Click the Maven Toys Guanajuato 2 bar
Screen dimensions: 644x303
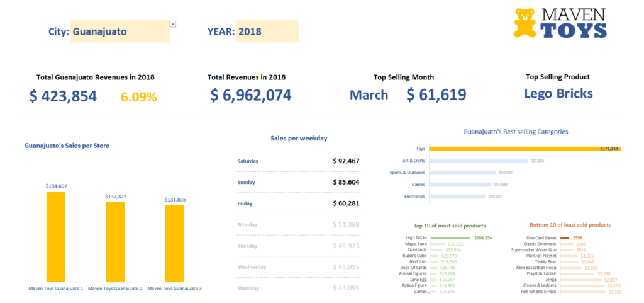point(115,242)
